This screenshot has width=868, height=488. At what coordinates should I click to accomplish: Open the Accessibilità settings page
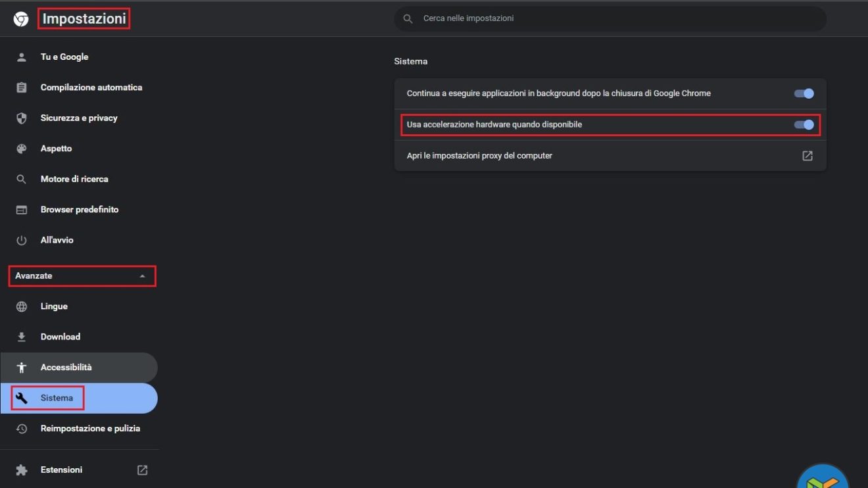tap(66, 368)
